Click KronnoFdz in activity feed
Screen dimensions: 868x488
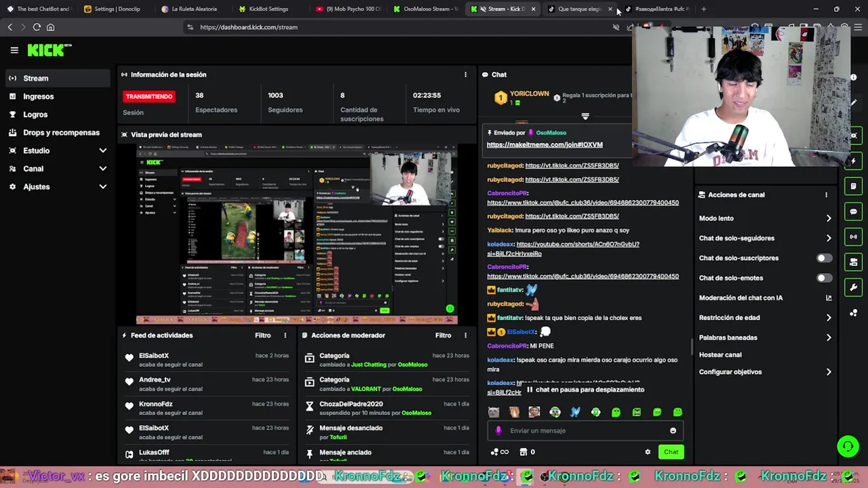pyautogui.click(x=156, y=404)
